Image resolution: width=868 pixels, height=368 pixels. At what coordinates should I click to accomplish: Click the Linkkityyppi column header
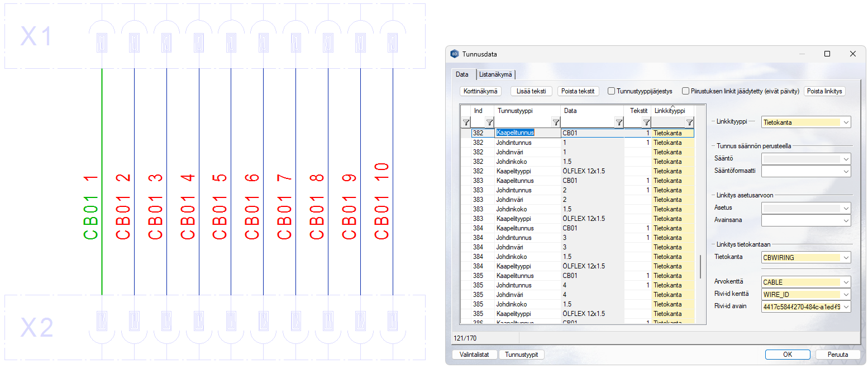click(673, 111)
